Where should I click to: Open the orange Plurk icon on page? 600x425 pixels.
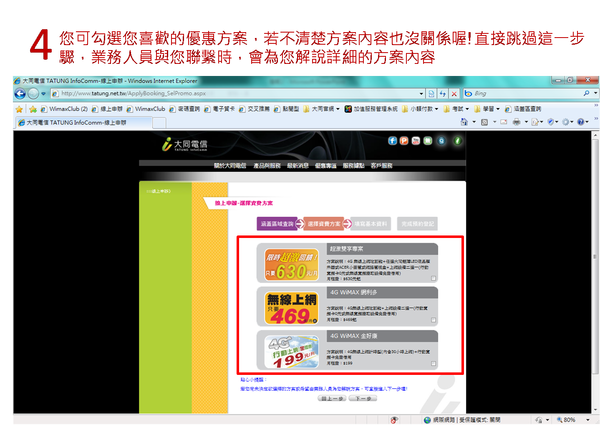(404, 141)
